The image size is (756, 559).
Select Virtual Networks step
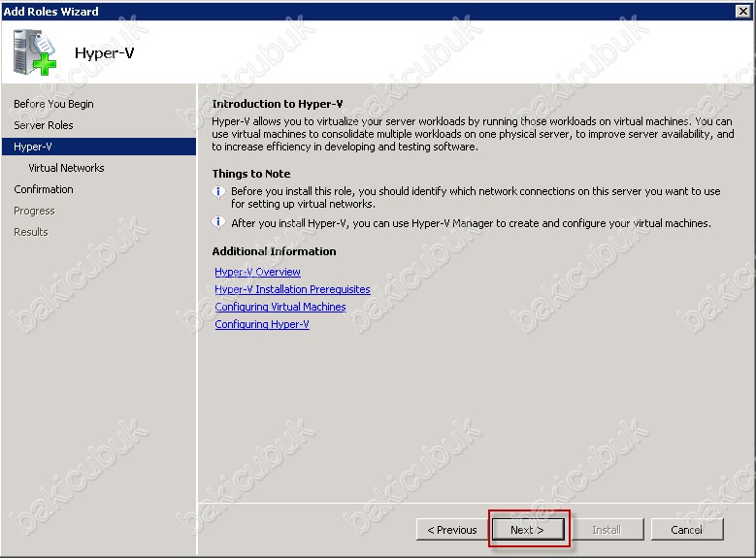[66, 168]
